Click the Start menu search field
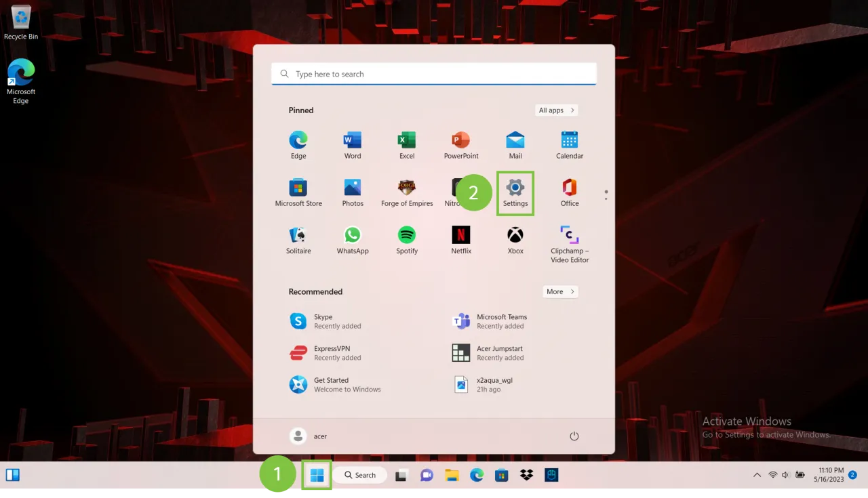This screenshot has width=868, height=498. [434, 74]
